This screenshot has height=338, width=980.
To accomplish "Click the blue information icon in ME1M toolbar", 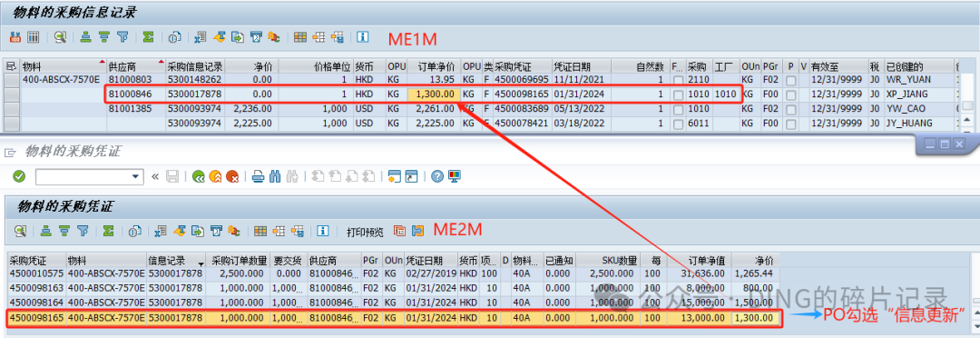I will (362, 37).
